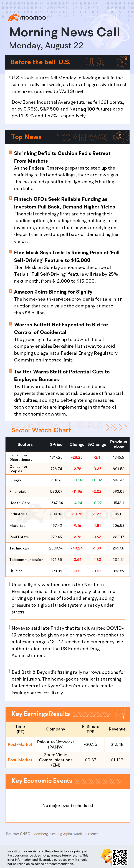Open Fintech CFOs Seek Reliable Funding headline
Image resolution: width=134 pixels, height=868 pixels.
(x=64, y=203)
